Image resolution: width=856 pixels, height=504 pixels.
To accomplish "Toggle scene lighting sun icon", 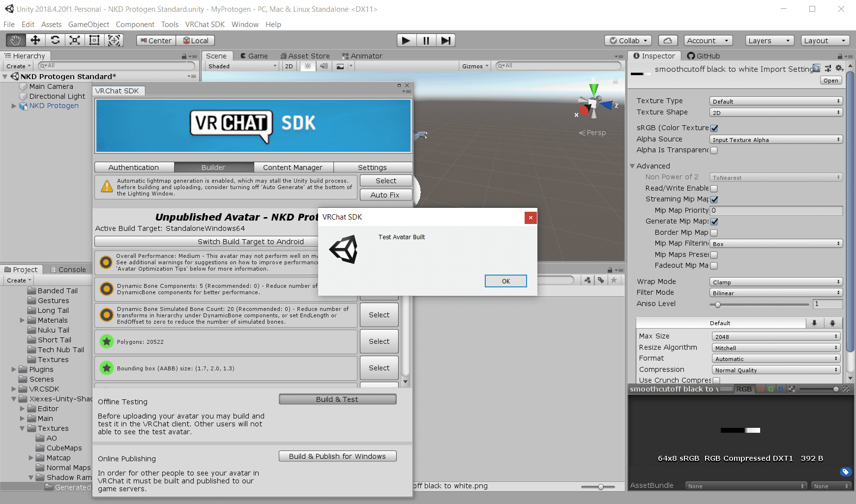I will pyautogui.click(x=308, y=66).
